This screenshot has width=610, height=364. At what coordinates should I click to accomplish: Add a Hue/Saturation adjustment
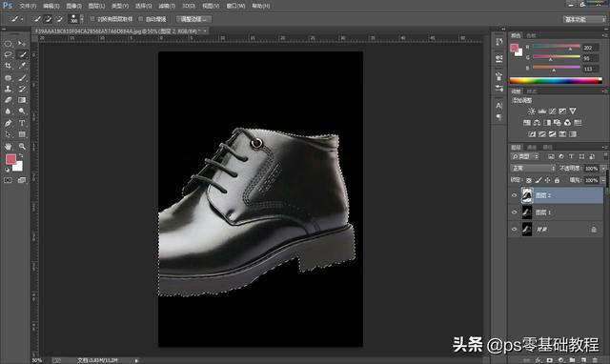527,123
